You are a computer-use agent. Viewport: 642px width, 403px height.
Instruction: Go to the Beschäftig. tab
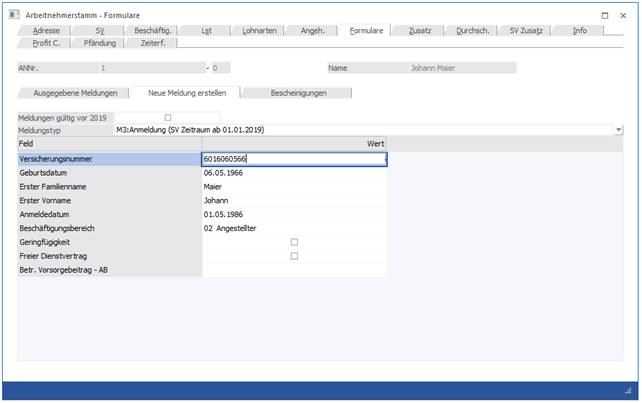[154, 31]
